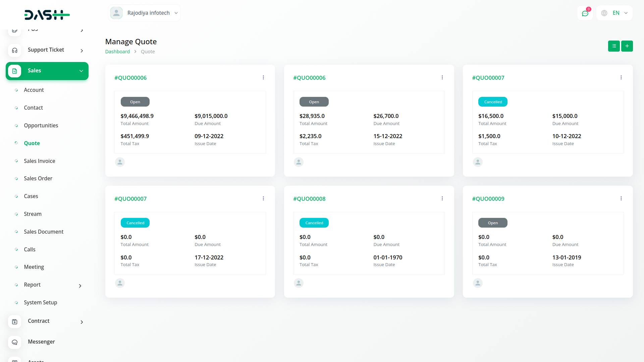Open three-dot menu on #QUO00009 card
The width and height of the screenshot is (644, 362).
tap(621, 198)
